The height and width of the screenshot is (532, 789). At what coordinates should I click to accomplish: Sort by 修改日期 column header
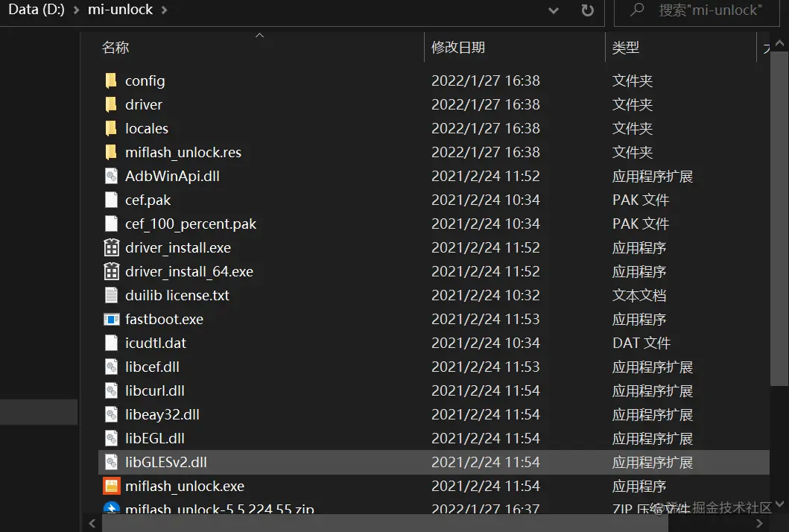[x=458, y=47]
